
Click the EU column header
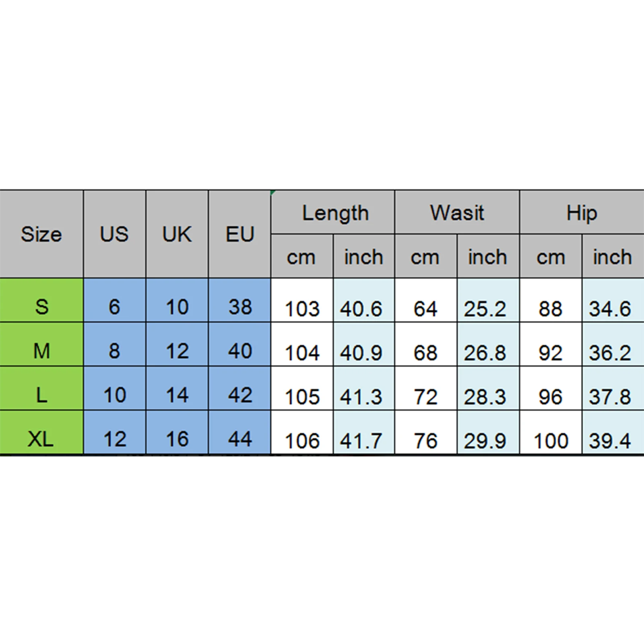point(240,234)
